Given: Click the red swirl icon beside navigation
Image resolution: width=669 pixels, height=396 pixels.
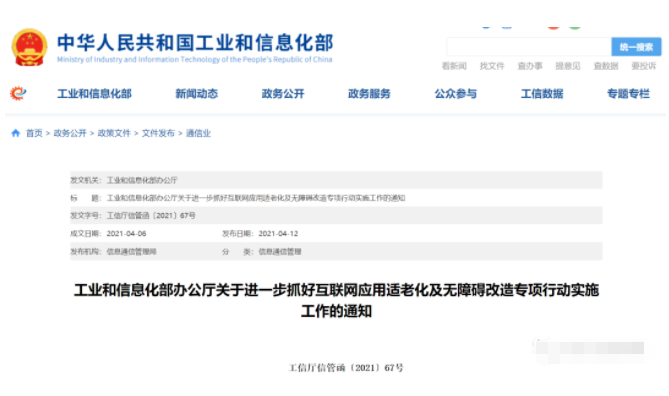Looking at the screenshot, I should (18, 93).
